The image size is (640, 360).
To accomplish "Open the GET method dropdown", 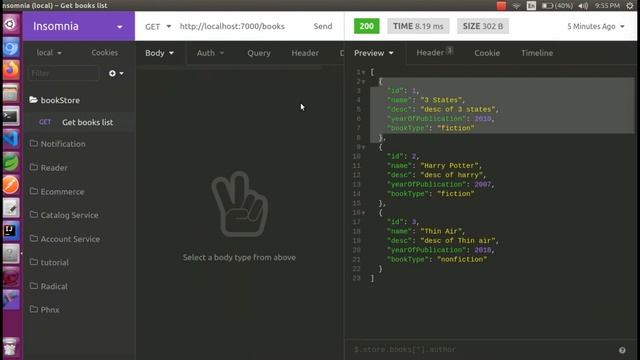I will point(158,27).
